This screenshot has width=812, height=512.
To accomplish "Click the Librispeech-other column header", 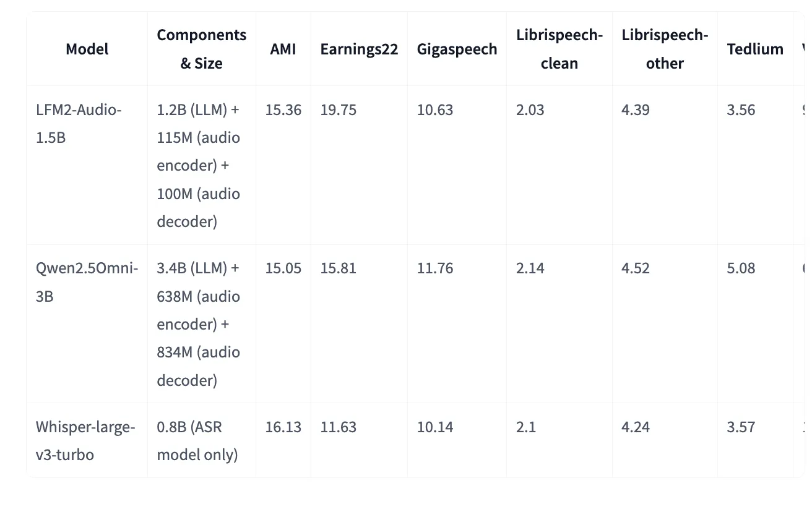I will point(665,49).
